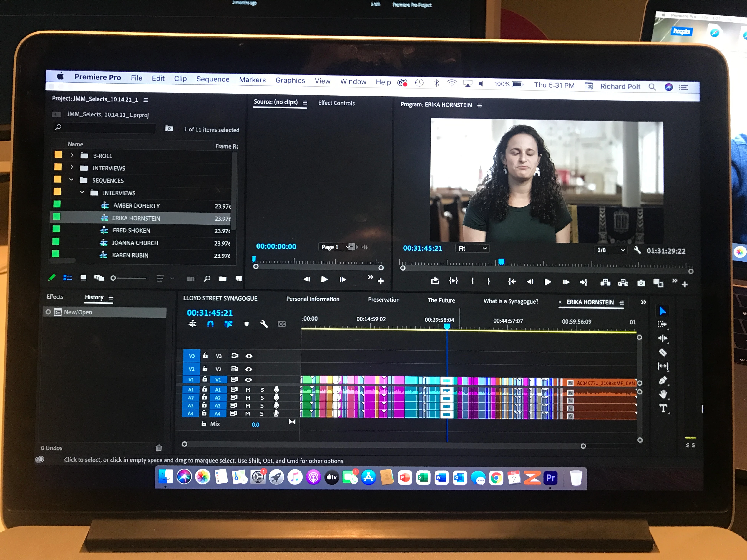This screenshot has width=747, height=560.
Task: Click Export Frame camera icon
Action: coord(641,283)
